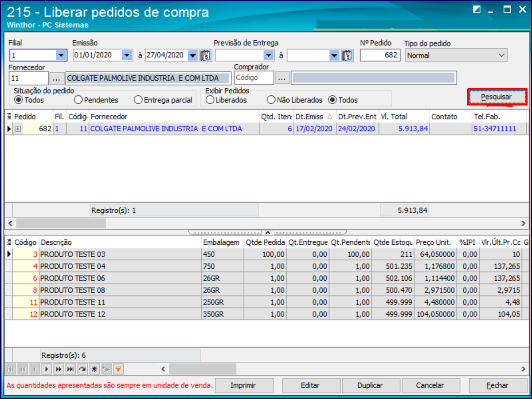Select the PRODUTO TESTE 03 row
The height and width of the screenshot is (399, 532).
(266, 254)
